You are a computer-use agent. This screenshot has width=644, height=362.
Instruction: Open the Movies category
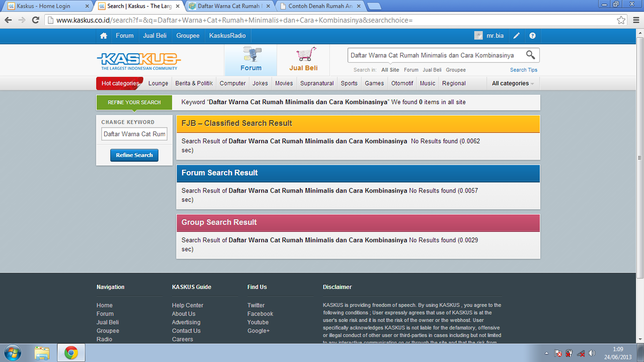point(284,83)
